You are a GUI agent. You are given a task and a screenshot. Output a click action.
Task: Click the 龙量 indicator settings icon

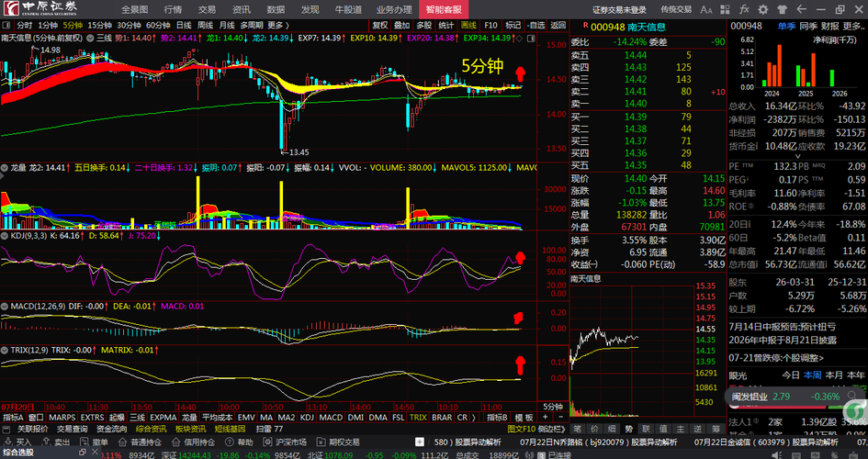[5, 168]
